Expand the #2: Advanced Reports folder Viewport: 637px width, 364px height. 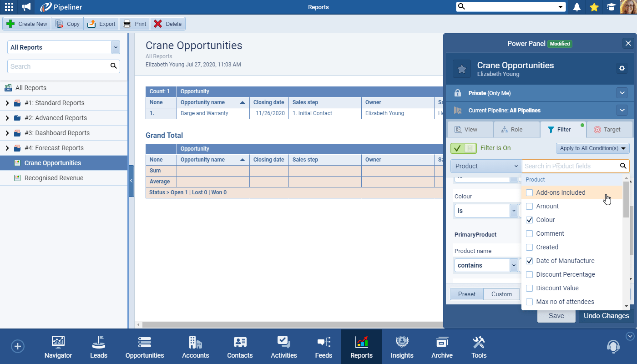click(7, 118)
